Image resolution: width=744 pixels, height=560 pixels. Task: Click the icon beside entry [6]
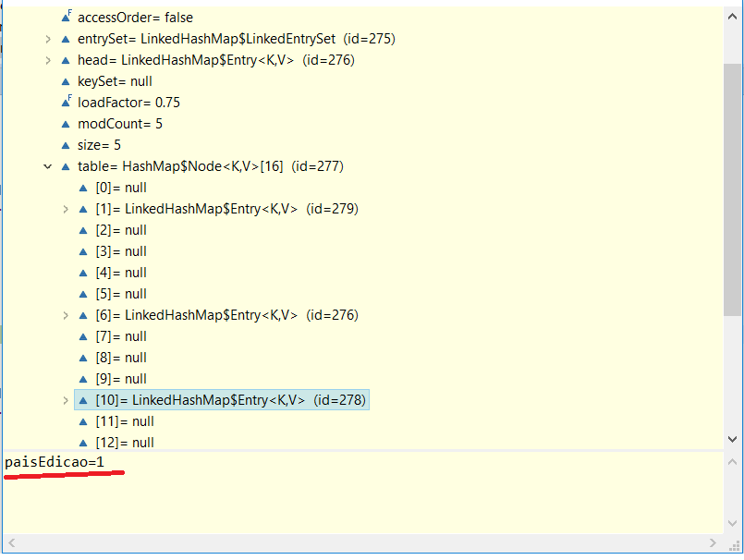[83, 316]
